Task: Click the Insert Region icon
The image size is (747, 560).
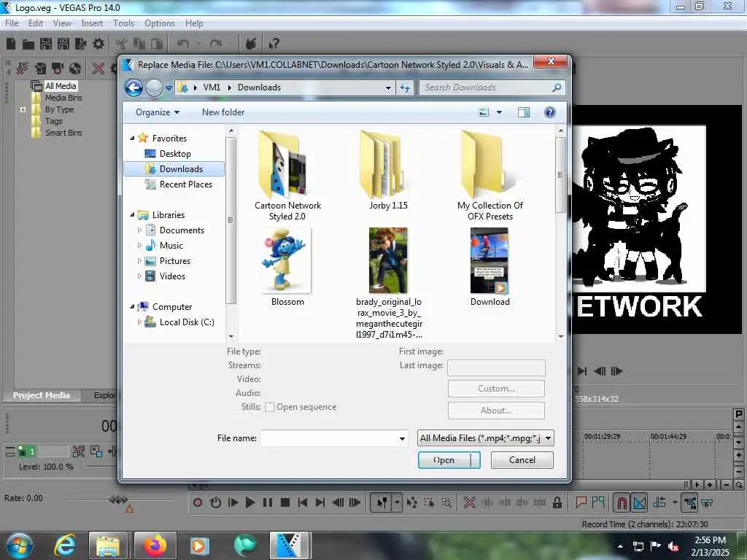Action: (598, 502)
